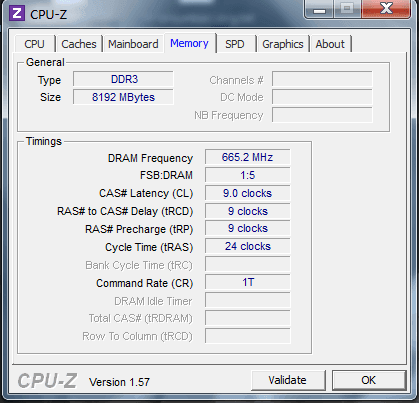This screenshot has height=403, width=419.
Task: Click the CPU-Z purple Z title icon
Action: tap(17, 13)
